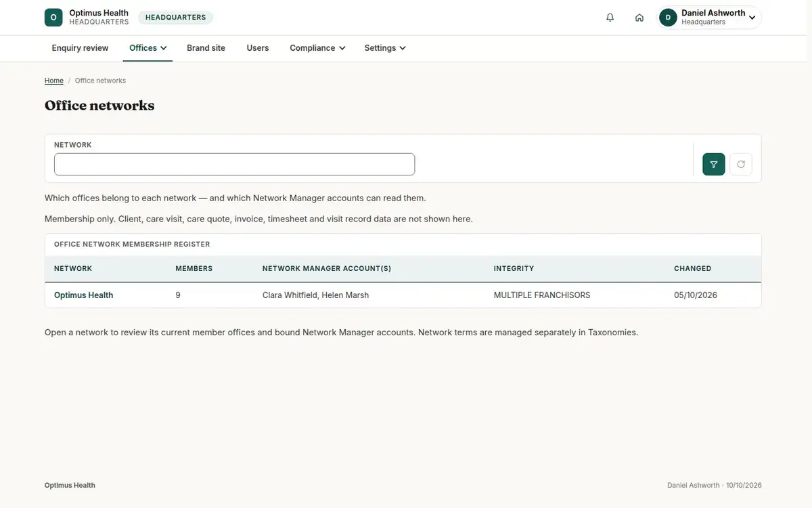Open the Compliance dropdown
Viewport: 812px width, 508px height.
click(x=317, y=48)
